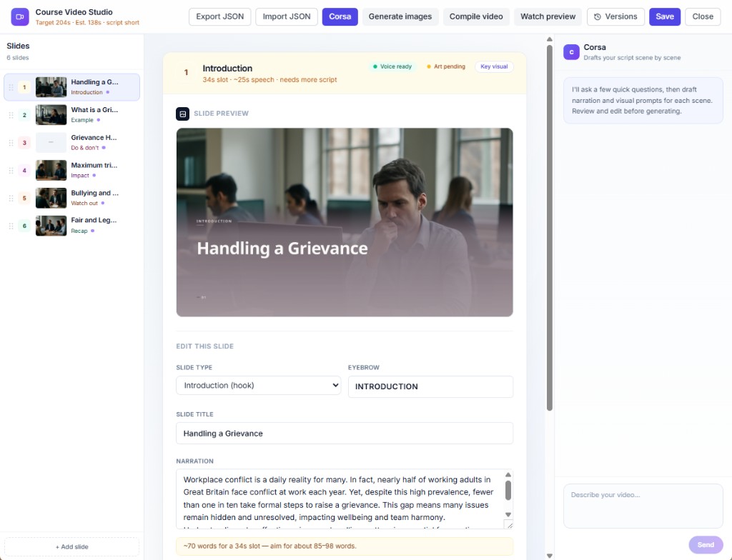Select the Bullying and... slide in list

click(x=72, y=198)
